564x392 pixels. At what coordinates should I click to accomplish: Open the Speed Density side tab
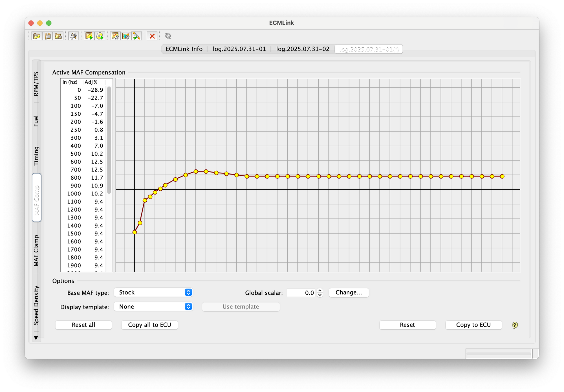point(36,305)
